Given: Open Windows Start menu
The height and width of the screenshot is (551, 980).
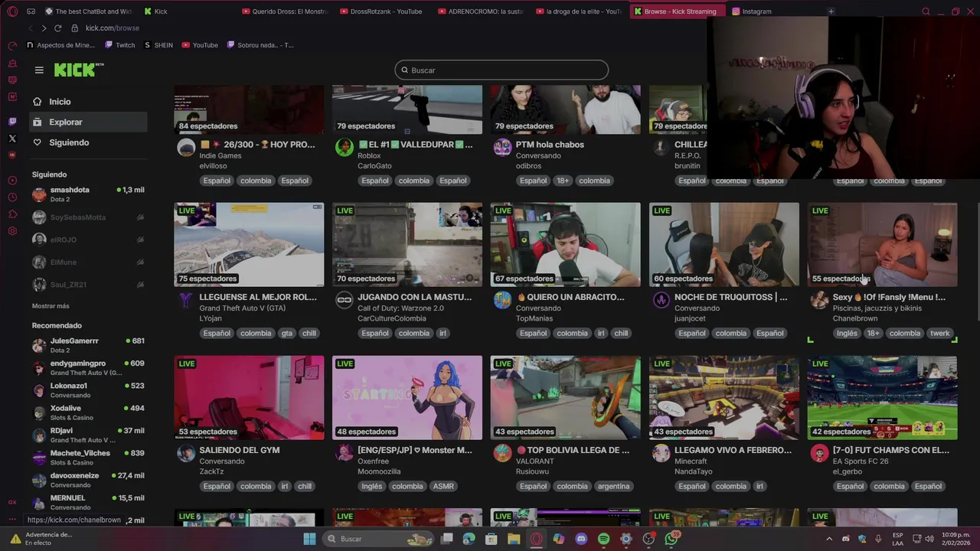Looking at the screenshot, I should pyautogui.click(x=309, y=539).
